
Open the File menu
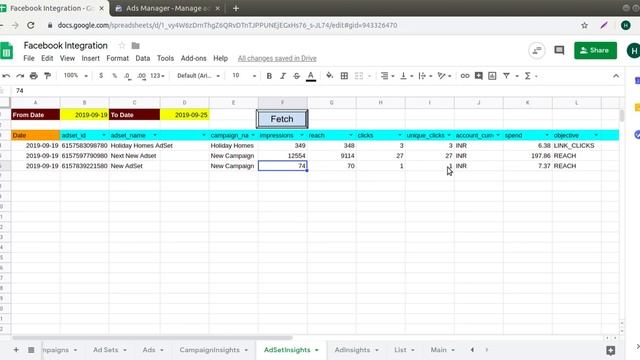pyautogui.click(x=29, y=58)
